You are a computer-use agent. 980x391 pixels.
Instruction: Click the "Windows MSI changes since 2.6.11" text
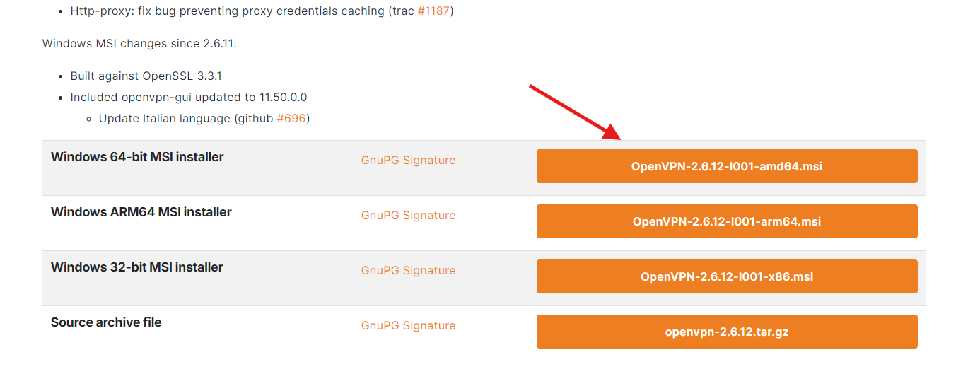pos(139,44)
